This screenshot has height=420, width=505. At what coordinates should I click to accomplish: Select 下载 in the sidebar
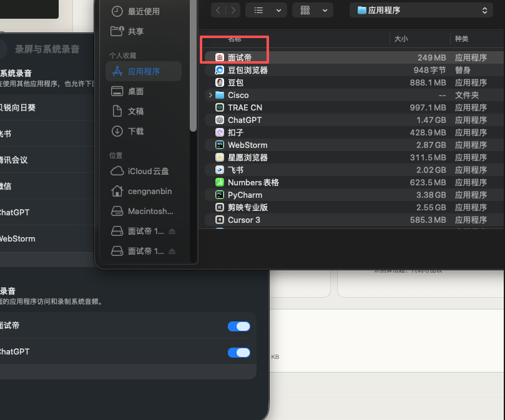144,131
